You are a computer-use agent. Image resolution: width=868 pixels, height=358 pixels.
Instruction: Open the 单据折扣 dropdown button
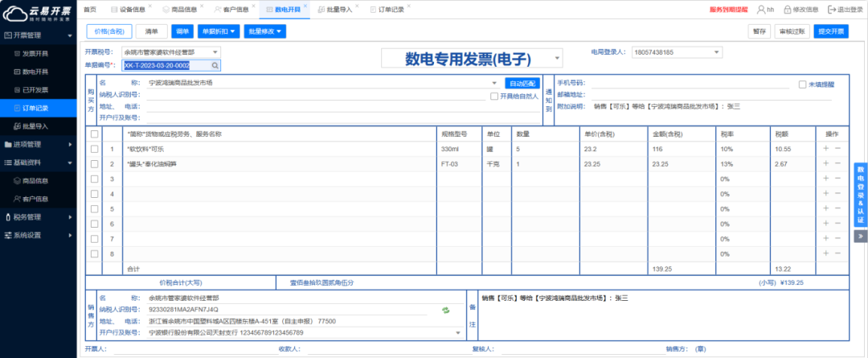pyautogui.click(x=219, y=31)
